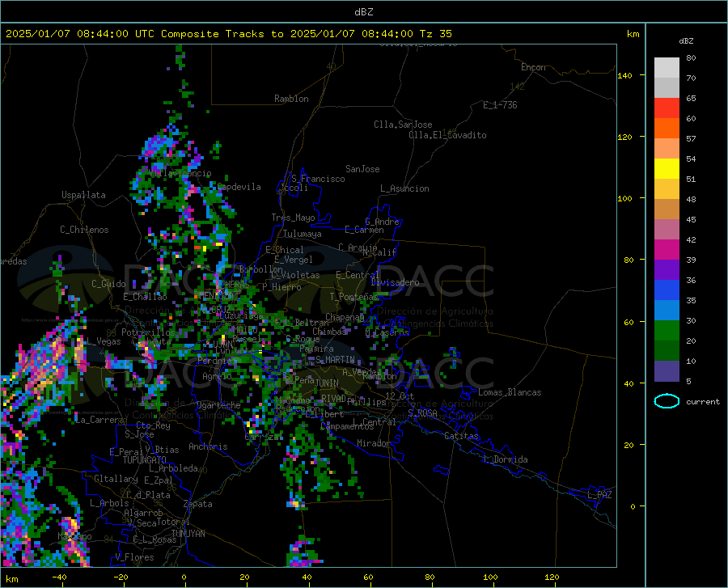
Task: Click the Clla.El_Cavadito label
Action: click(447, 135)
